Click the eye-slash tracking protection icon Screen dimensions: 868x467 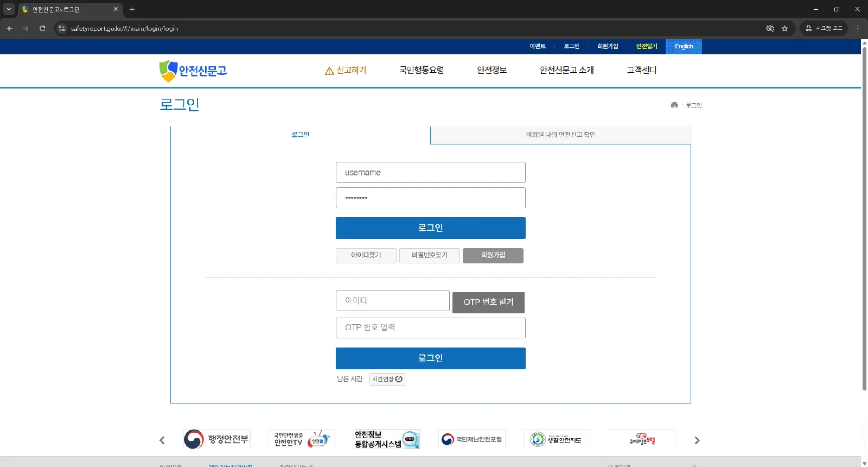point(770,28)
